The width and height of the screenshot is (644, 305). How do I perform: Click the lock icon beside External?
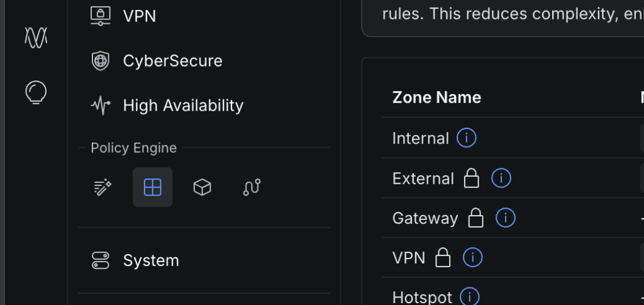click(472, 179)
